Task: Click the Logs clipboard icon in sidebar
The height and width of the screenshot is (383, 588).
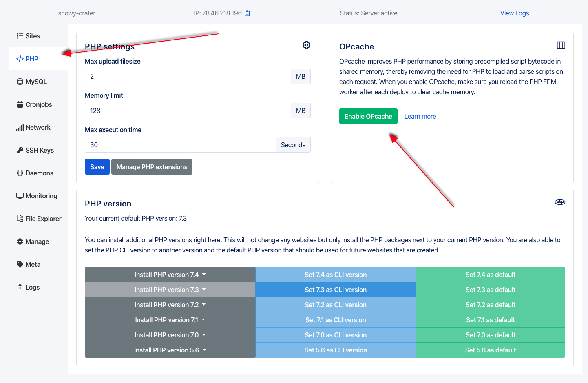Action: click(x=20, y=287)
